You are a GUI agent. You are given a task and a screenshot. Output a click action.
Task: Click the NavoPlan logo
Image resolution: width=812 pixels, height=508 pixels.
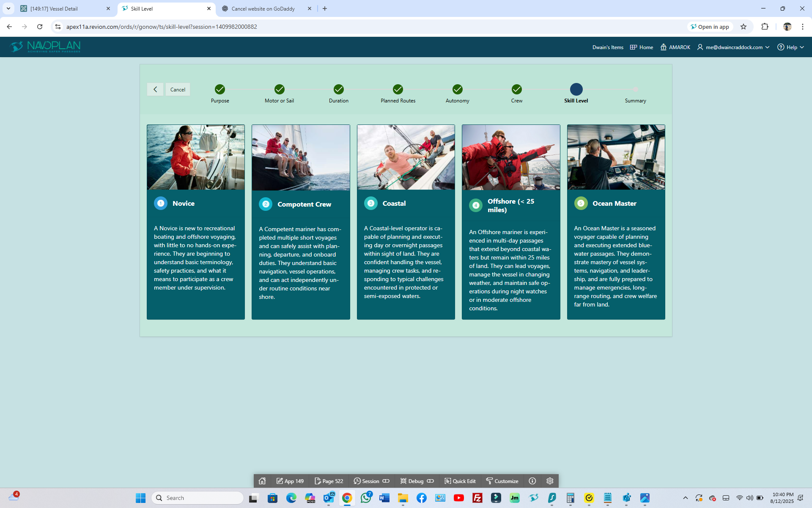click(45, 47)
